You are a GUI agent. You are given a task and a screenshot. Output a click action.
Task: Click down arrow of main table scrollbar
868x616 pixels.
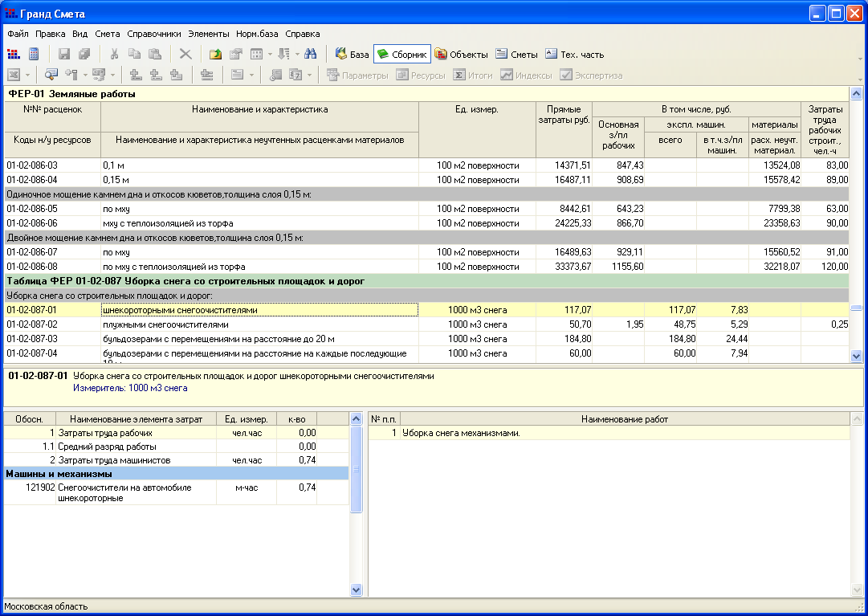tap(856, 356)
